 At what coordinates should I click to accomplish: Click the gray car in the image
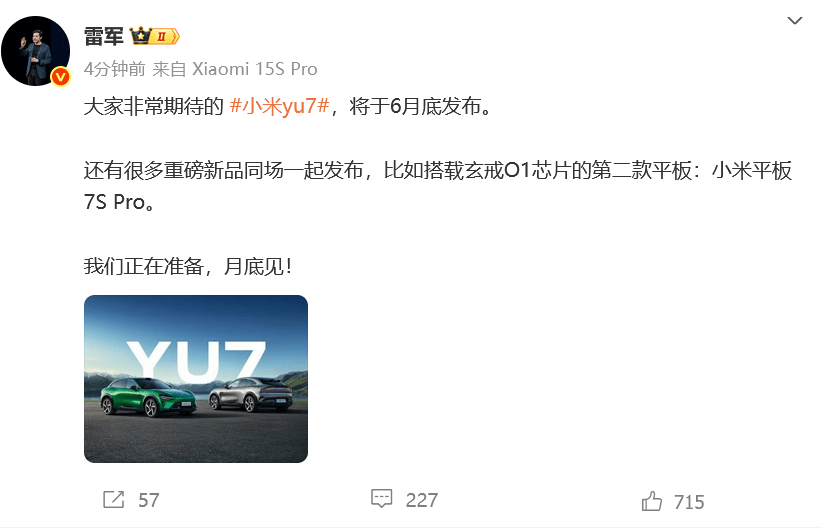[251, 394]
